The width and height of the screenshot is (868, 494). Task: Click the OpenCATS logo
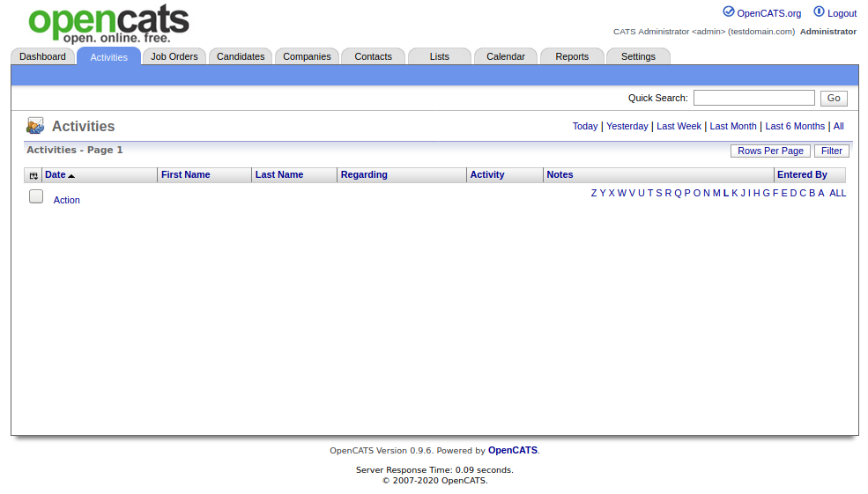[108, 24]
